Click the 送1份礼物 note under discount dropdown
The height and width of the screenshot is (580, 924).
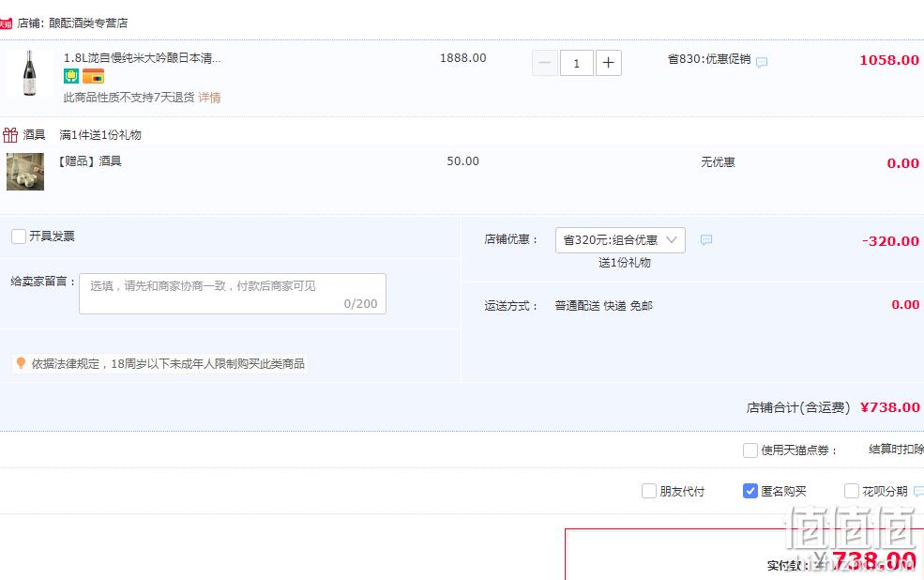624,263
